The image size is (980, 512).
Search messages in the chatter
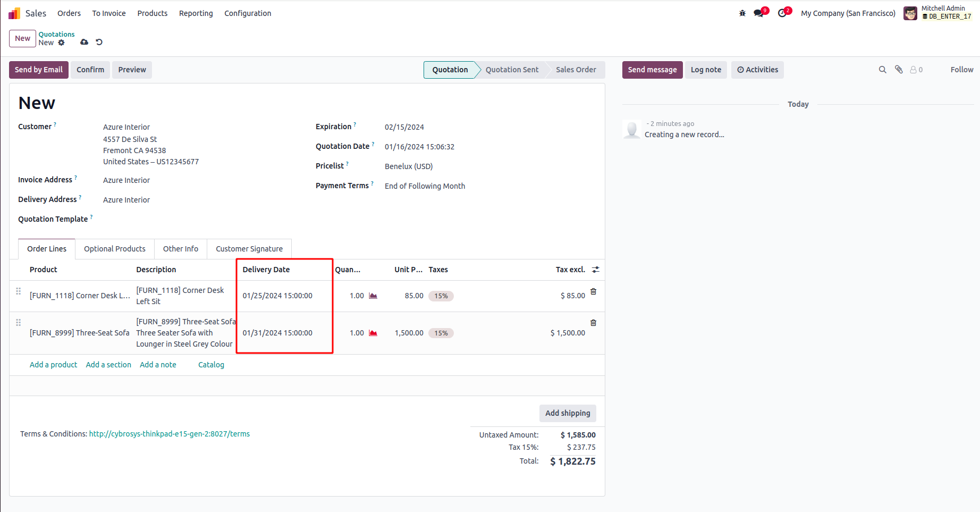point(882,70)
